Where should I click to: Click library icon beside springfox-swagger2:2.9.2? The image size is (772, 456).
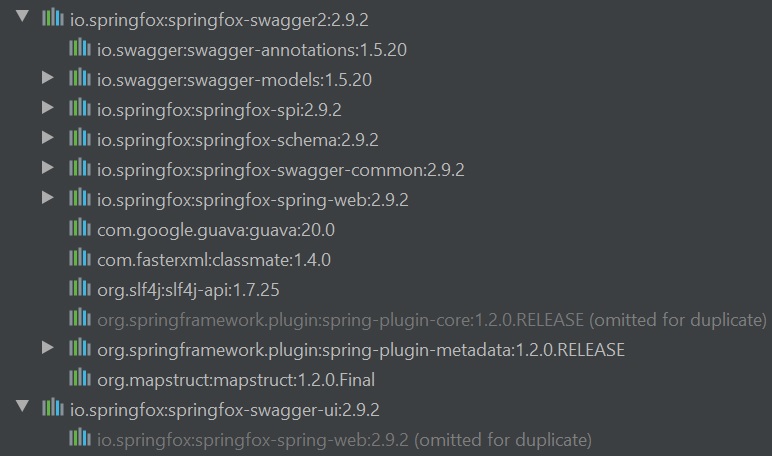(x=53, y=19)
